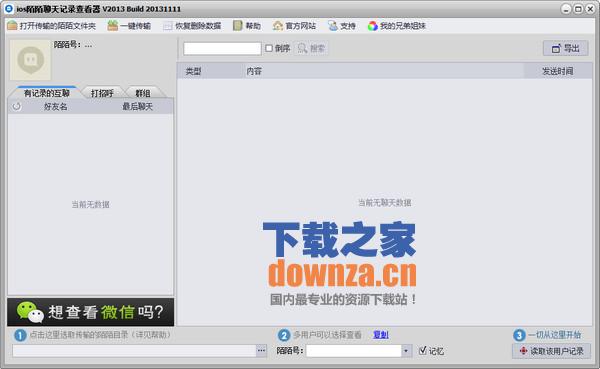Click the 发送时间 column header
Image resolution: width=600 pixels, height=369 pixels.
(558, 71)
